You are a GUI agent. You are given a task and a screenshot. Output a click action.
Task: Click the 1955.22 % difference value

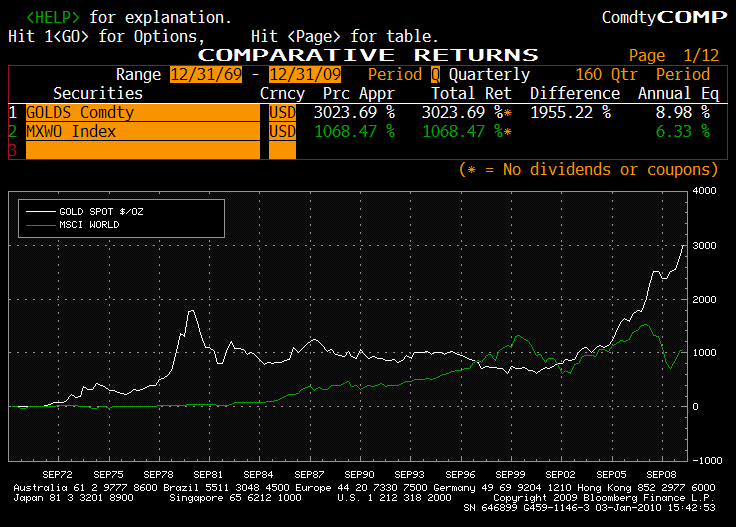point(570,113)
